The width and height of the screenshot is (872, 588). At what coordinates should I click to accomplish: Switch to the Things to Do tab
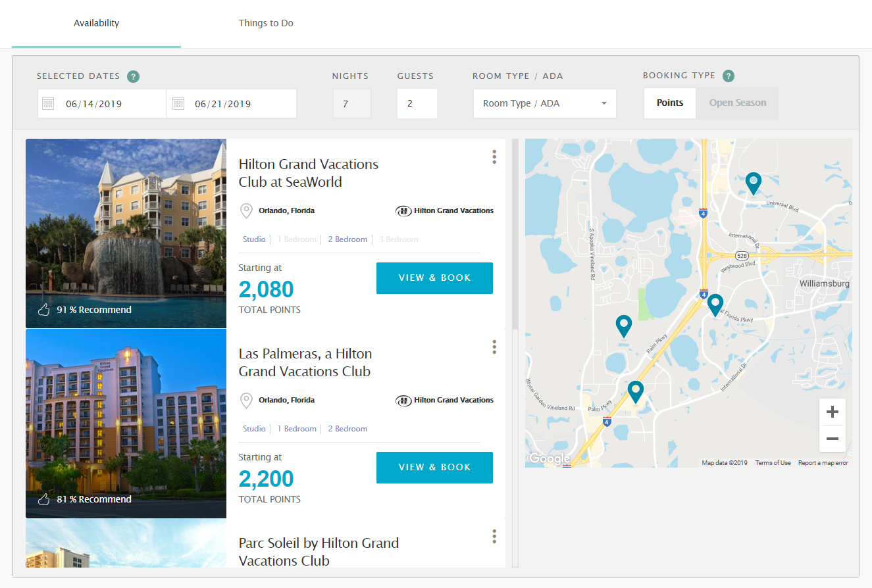click(266, 24)
